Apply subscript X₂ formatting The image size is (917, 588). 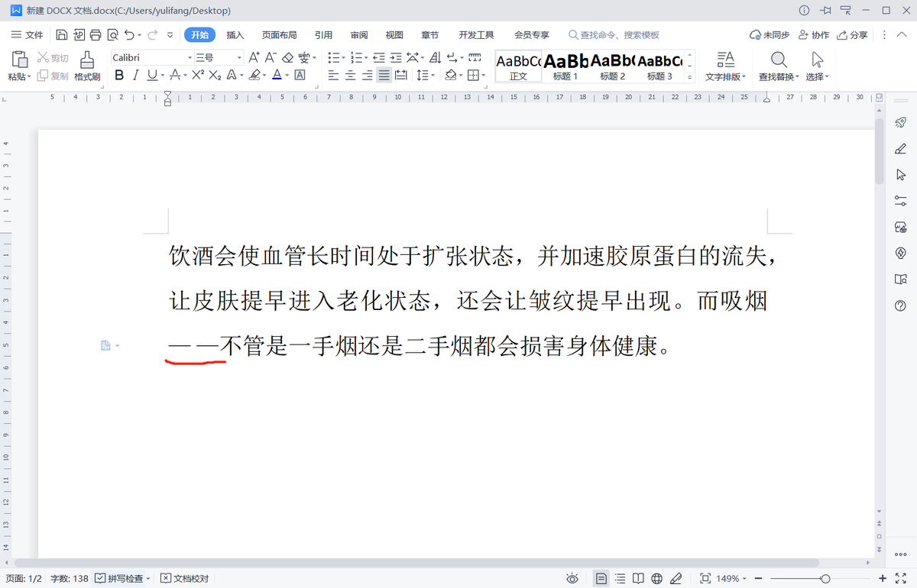click(215, 75)
